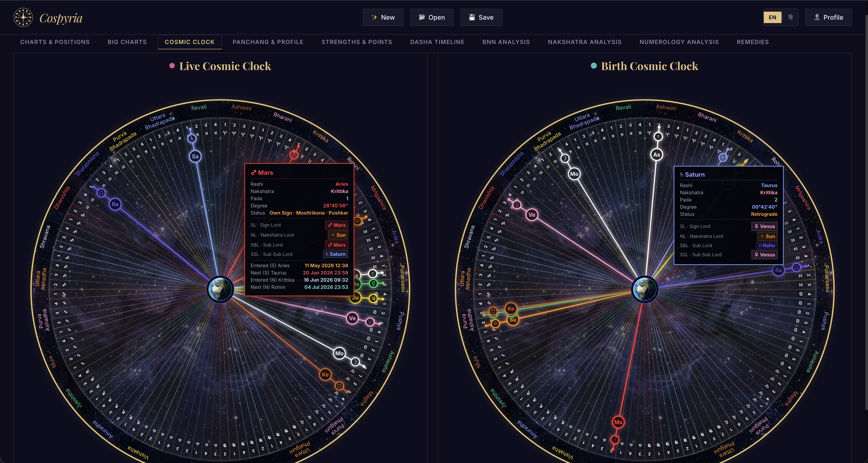Open the Dasha Timeline tab
Viewport: 868px width, 463px height.
click(437, 42)
